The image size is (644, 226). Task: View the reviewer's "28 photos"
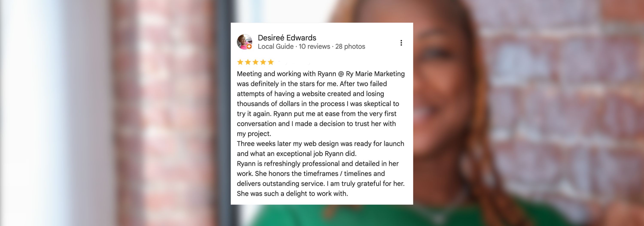pos(350,47)
